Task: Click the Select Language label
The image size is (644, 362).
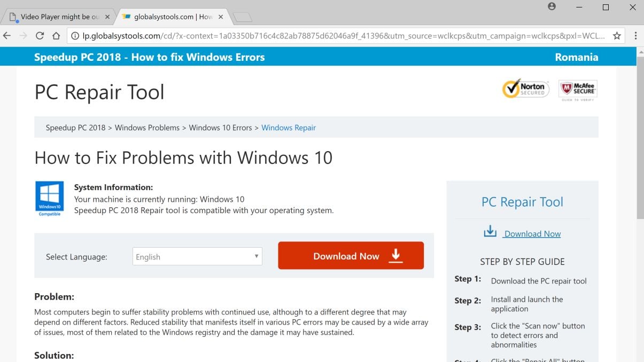Action: pyautogui.click(x=76, y=257)
